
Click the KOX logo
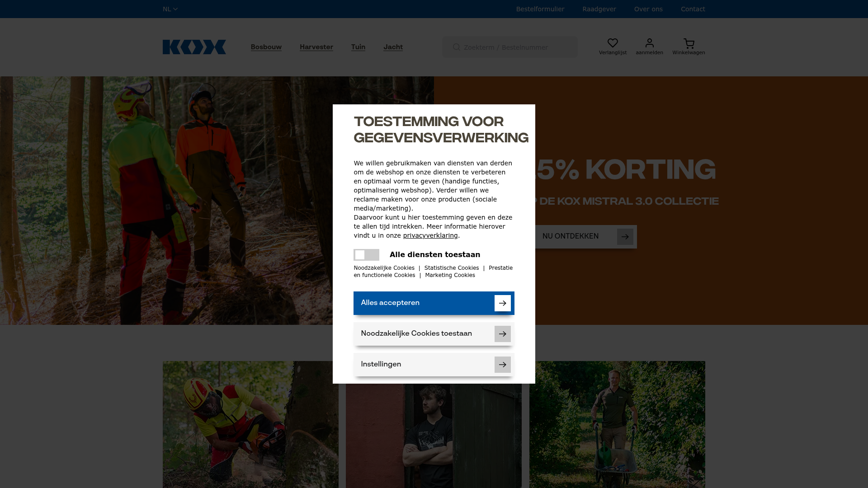click(x=194, y=47)
